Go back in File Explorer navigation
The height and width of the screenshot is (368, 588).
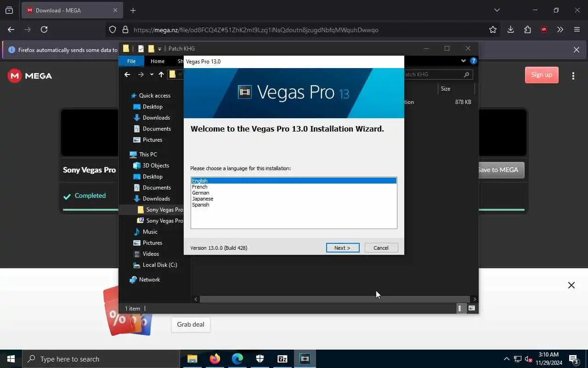(127, 75)
